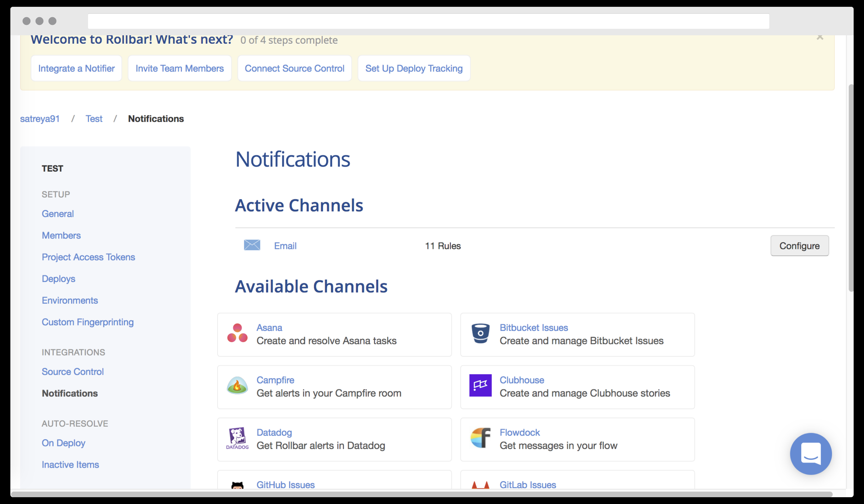This screenshot has height=504, width=864.
Task: Open the Test breadcrumb link
Action: pos(94,118)
